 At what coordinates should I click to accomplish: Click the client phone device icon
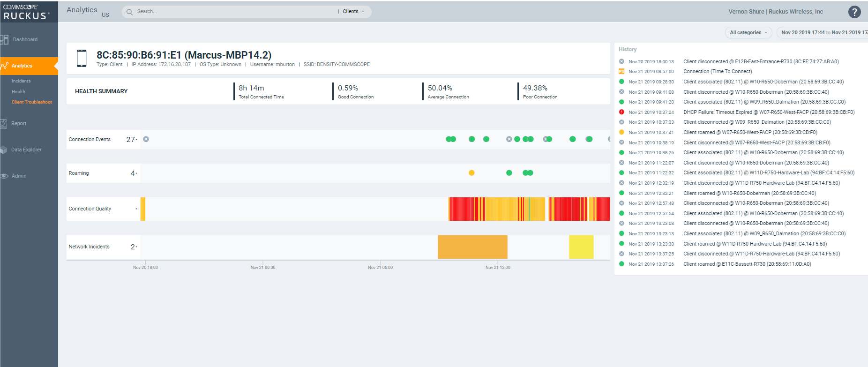tap(82, 59)
